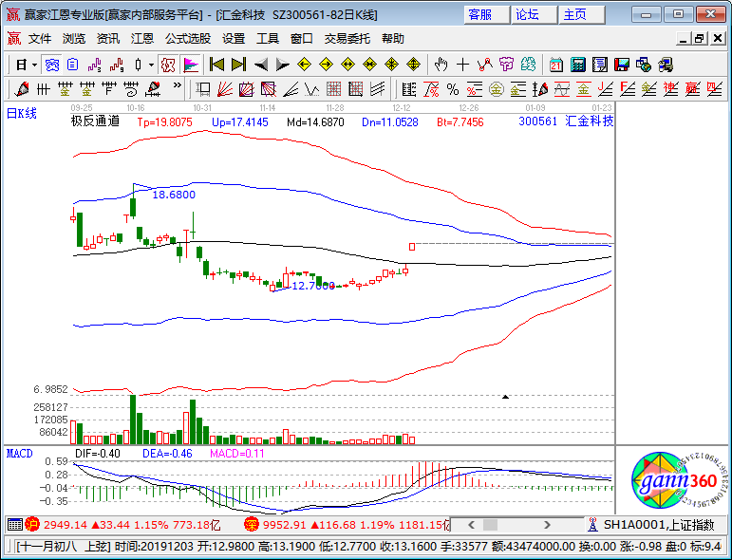This screenshot has height=560, width=732.
Task: Select the red fan lines tool
Action: 225,88
